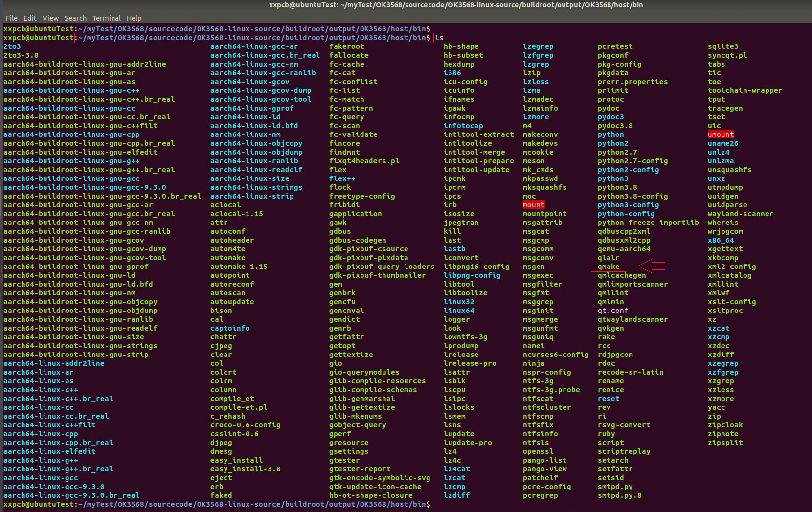Click the lowntfs-3g entry
Screen dimensions: 812x512
click(466, 337)
